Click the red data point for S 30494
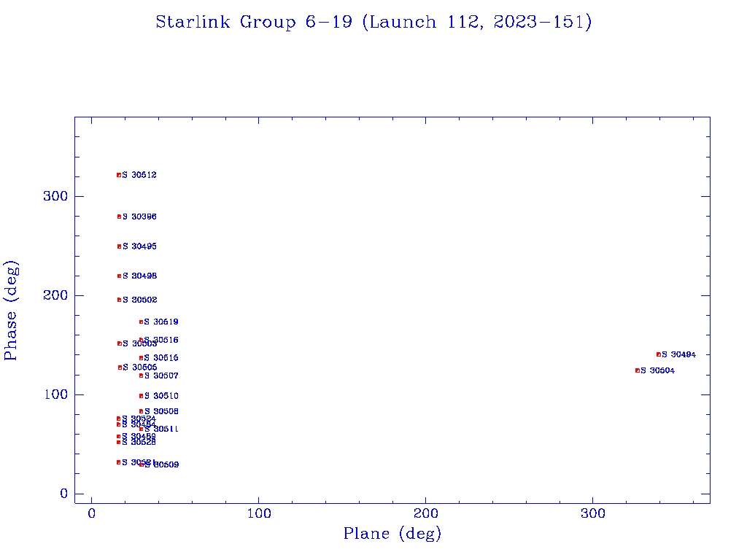Screen dimensions: 747x560 pyautogui.click(x=659, y=355)
